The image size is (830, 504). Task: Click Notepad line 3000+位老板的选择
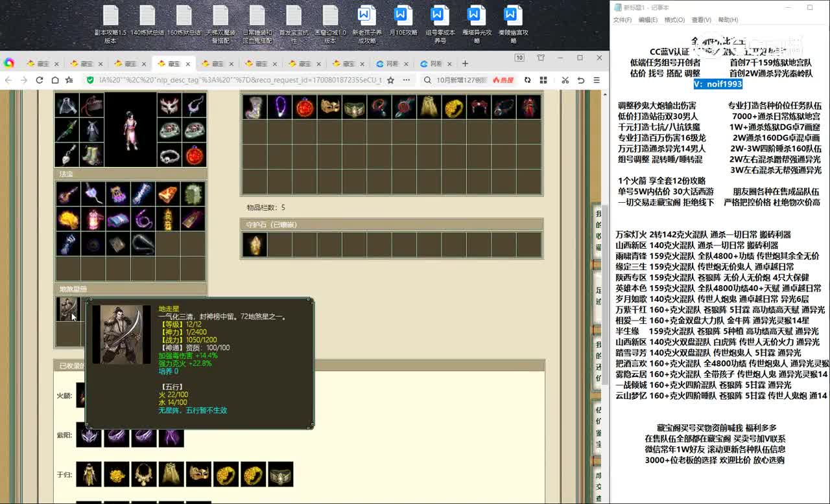(x=715, y=460)
